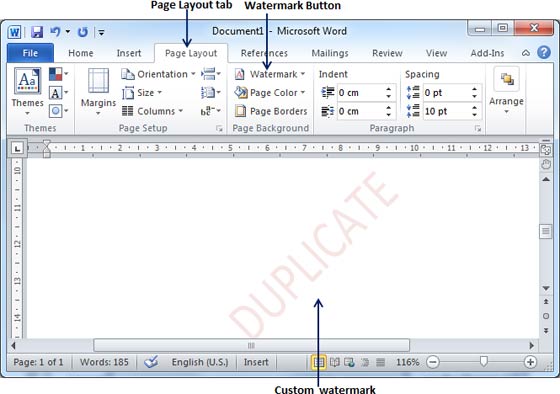The width and height of the screenshot is (560, 394).
Task: Open the References tab
Action: 264,53
